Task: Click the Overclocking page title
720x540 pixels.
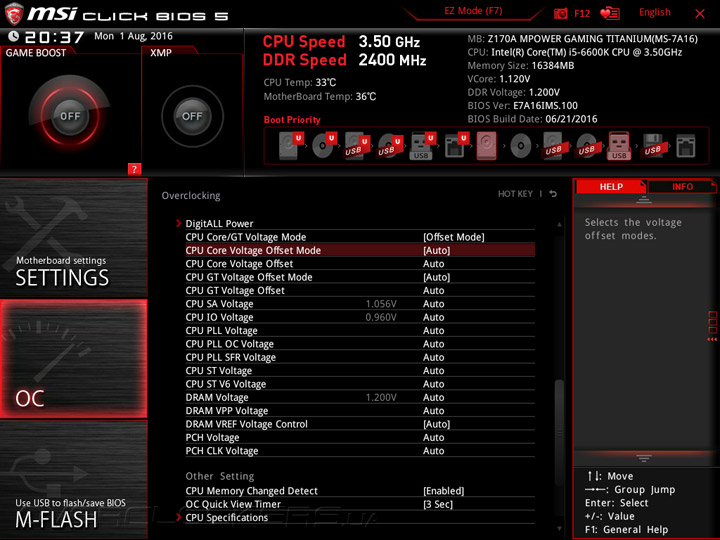Action: click(x=191, y=195)
